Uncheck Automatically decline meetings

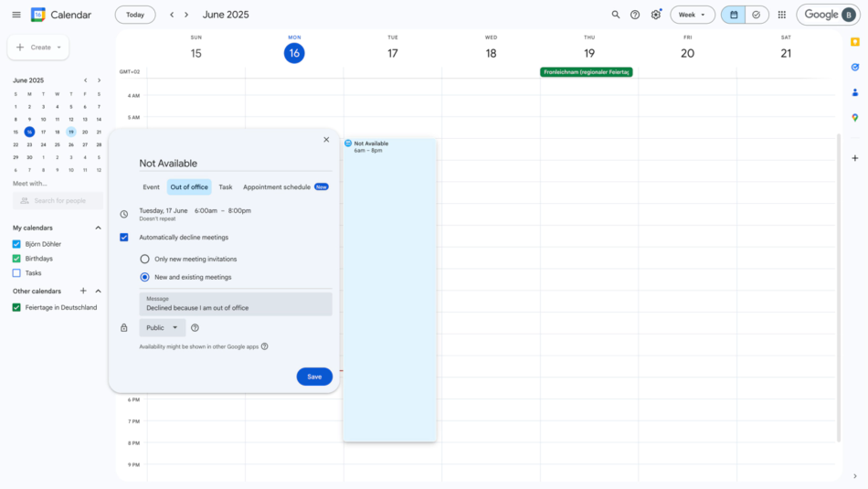[x=124, y=237]
